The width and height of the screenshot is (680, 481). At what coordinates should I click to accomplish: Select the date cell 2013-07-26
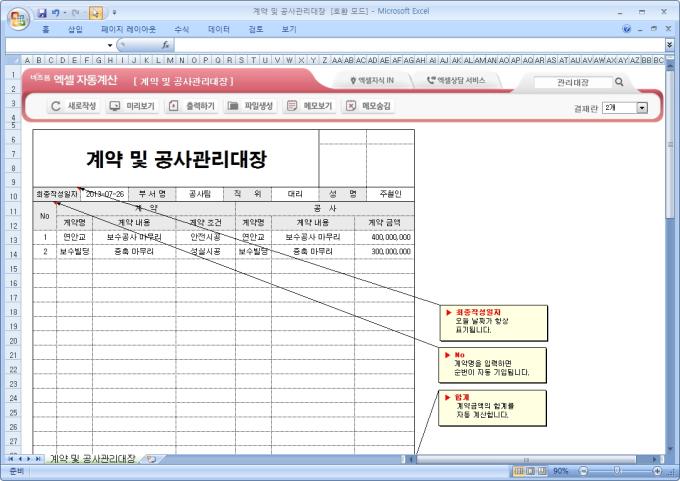[104, 194]
